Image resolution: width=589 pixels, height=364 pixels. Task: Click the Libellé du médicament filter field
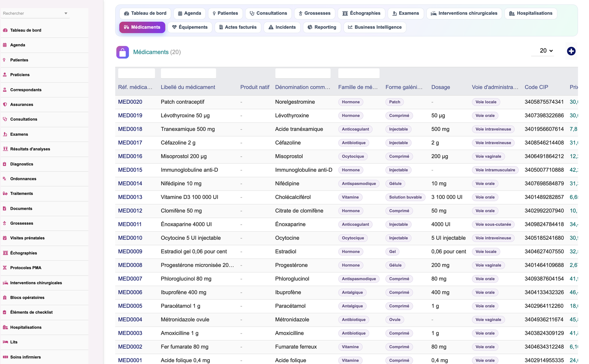188,73
